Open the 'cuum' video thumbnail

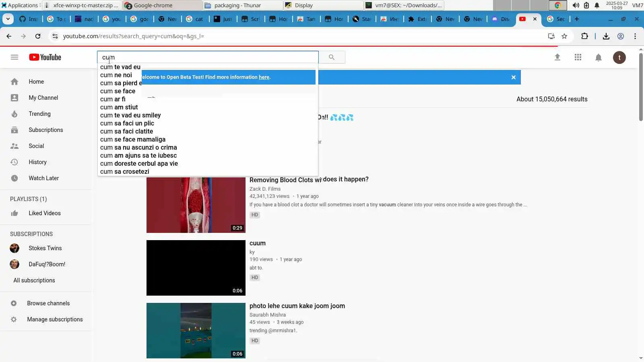(x=196, y=268)
